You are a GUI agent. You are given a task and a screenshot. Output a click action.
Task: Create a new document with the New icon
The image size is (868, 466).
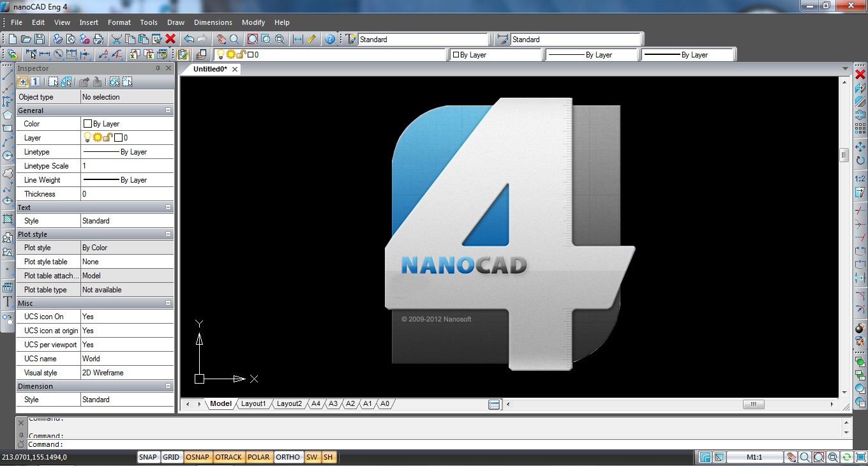coord(13,39)
